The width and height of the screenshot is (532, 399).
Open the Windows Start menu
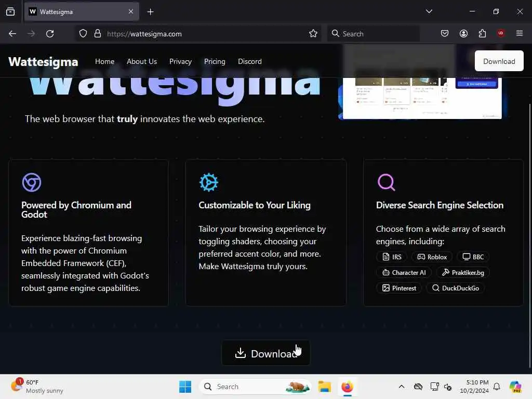185,387
